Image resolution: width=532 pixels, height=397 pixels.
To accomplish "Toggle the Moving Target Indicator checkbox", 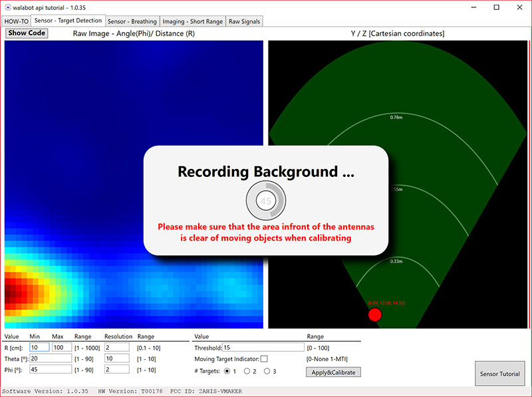I will 264,358.
